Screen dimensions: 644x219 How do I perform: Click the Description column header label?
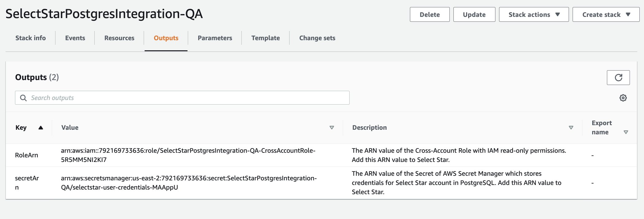[369, 128]
